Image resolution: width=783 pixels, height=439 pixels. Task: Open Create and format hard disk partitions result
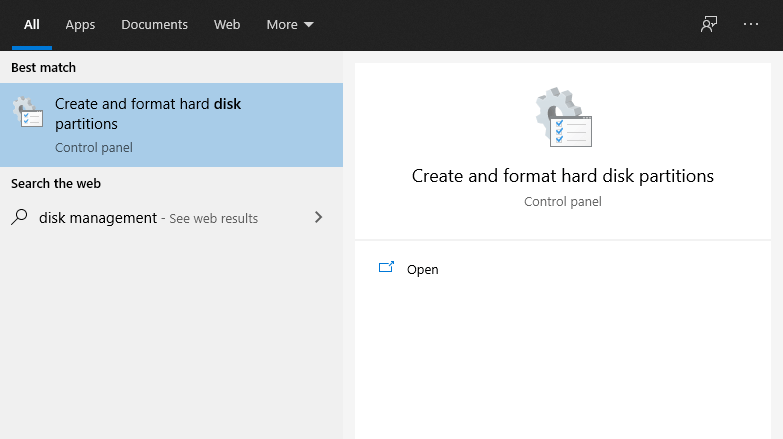[x=171, y=125]
